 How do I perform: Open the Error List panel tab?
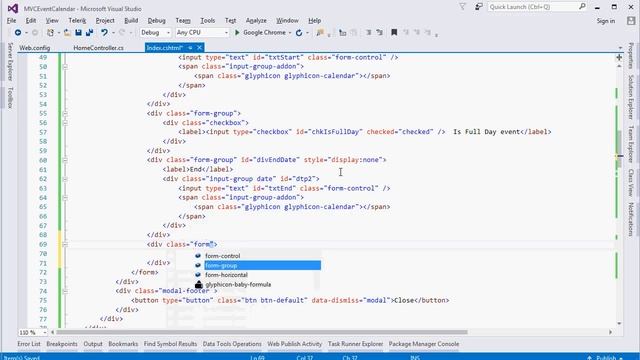[29, 344]
